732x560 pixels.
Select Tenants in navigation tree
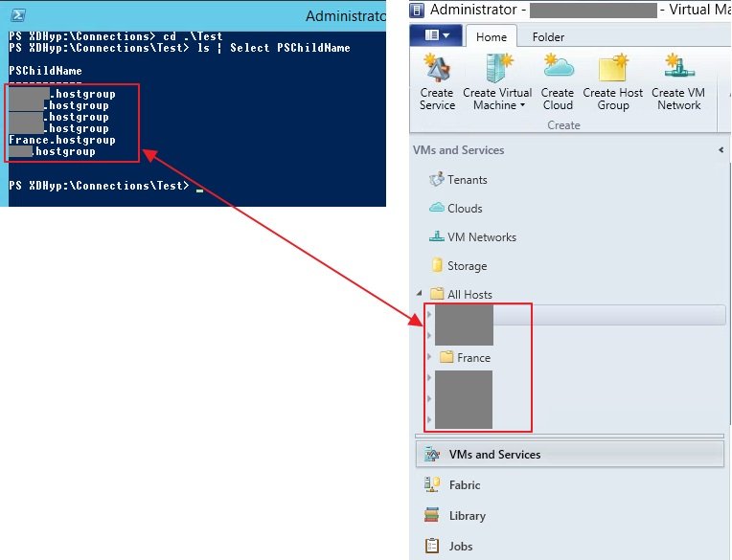pos(467,180)
